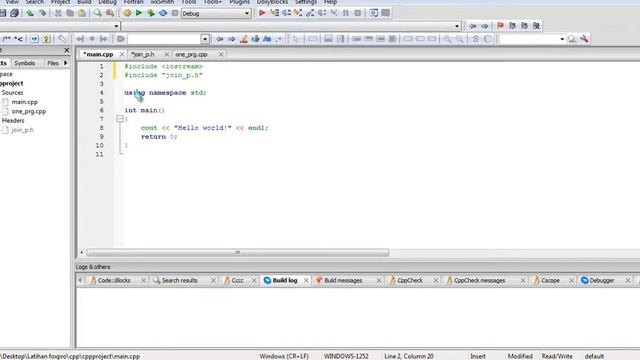Switch to the Symbols panel tab
This screenshot has width=640, height=360.
[24, 63]
